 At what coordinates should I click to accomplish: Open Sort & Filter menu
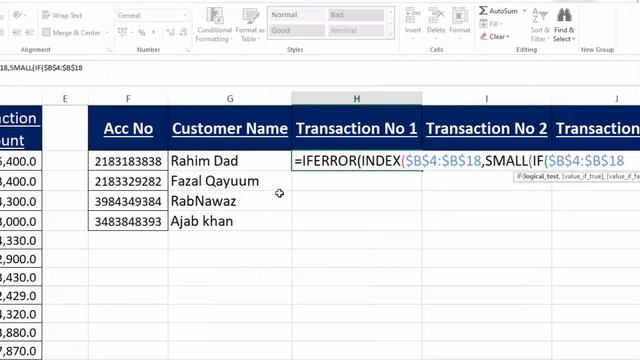point(540,25)
